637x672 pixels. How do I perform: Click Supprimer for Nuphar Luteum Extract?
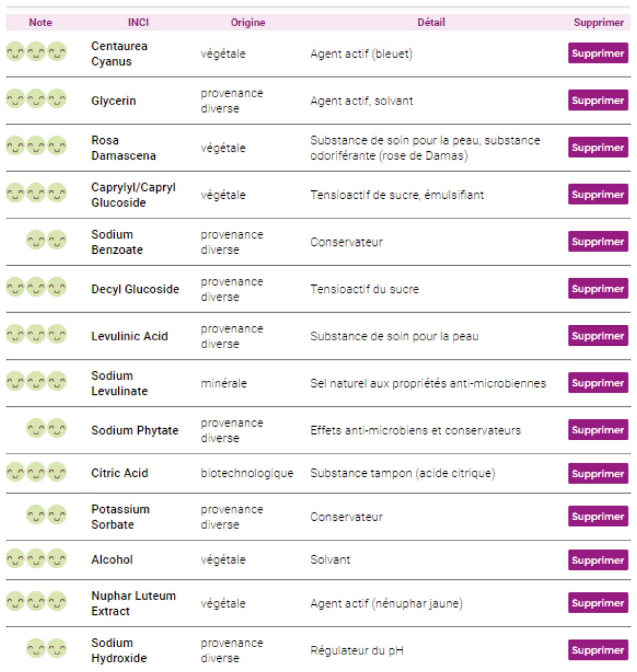coord(598,603)
